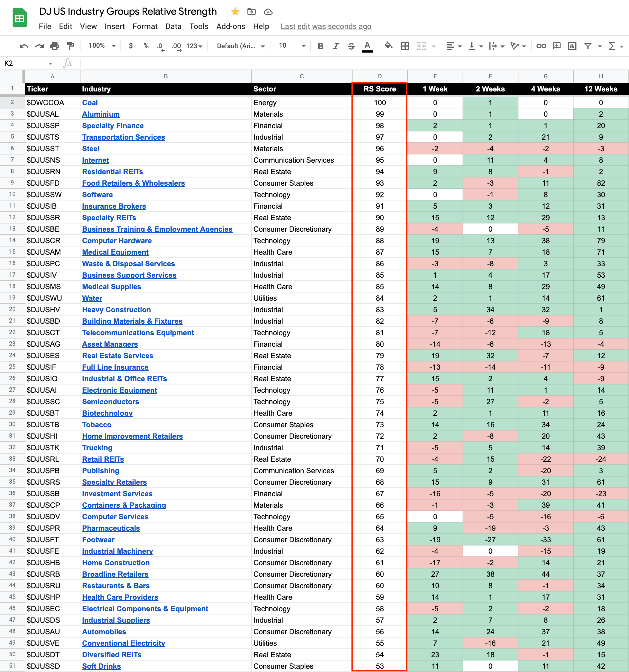This screenshot has width=629, height=672.
Task: Open the Specialty Finance link
Action: pos(113,126)
